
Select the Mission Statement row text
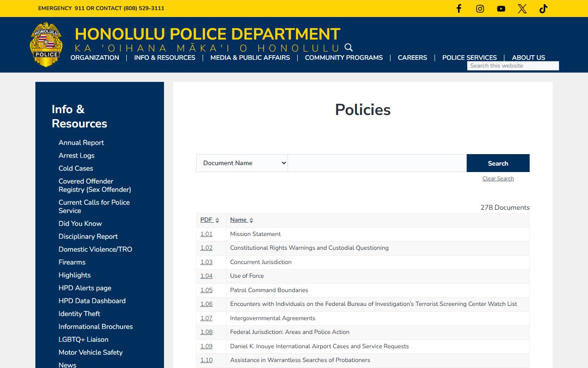pyautogui.click(x=255, y=234)
